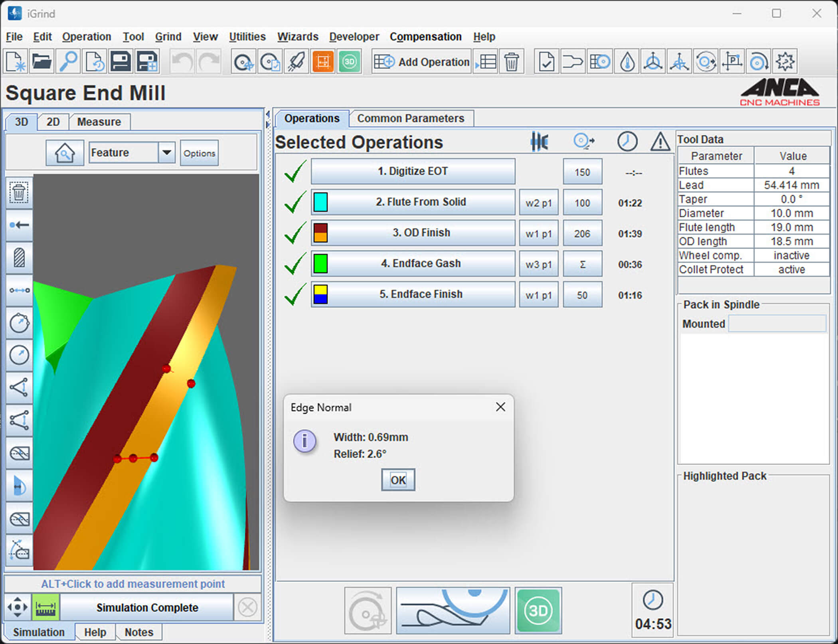Open the 3. OD Finish operation

(421, 233)
